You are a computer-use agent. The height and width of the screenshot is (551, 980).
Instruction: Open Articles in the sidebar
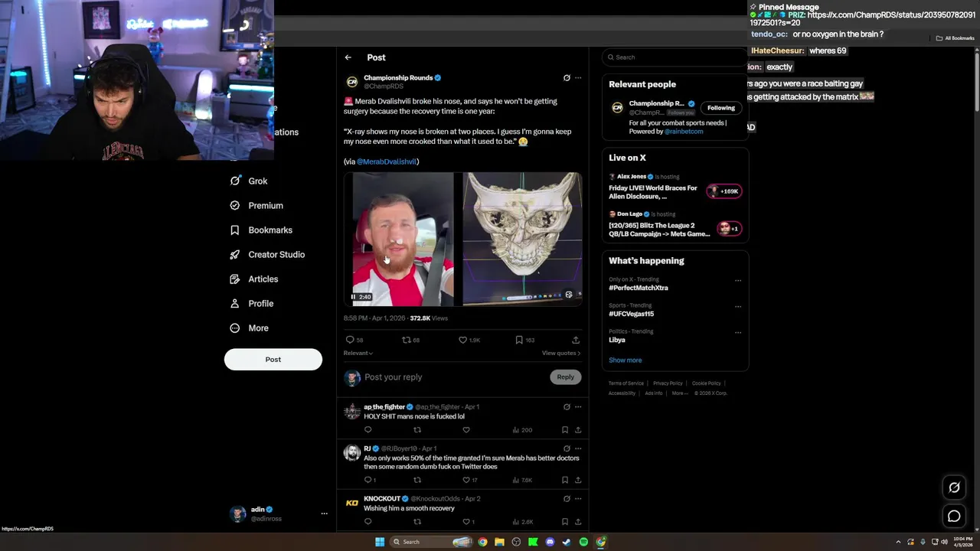point(254,279)
